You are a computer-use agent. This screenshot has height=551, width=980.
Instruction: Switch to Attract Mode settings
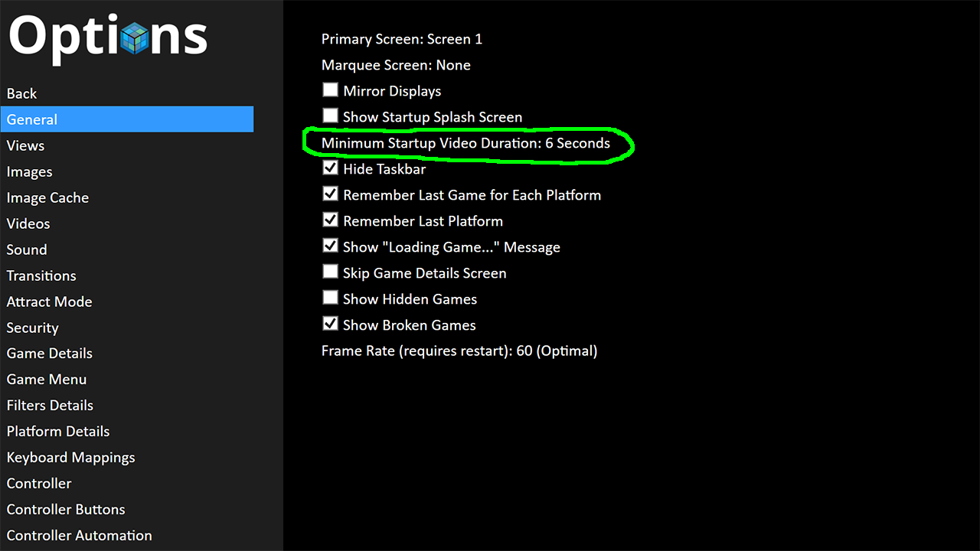pyautogui.click(x=49, y=302)
